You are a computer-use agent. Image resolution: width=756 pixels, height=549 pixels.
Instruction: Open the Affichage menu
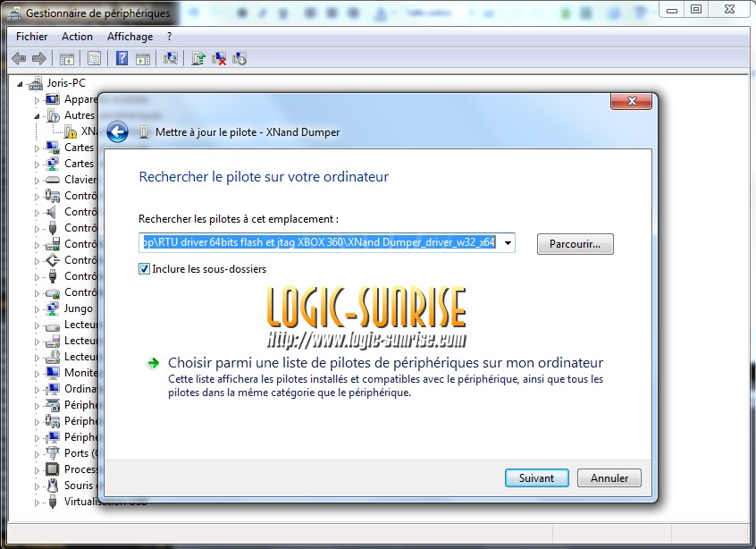130,37
